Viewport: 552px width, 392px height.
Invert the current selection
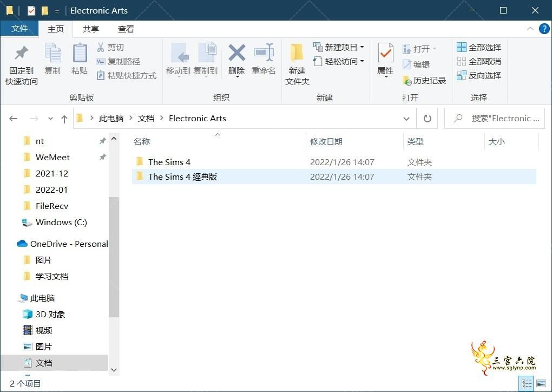click(x=479, y=75)
